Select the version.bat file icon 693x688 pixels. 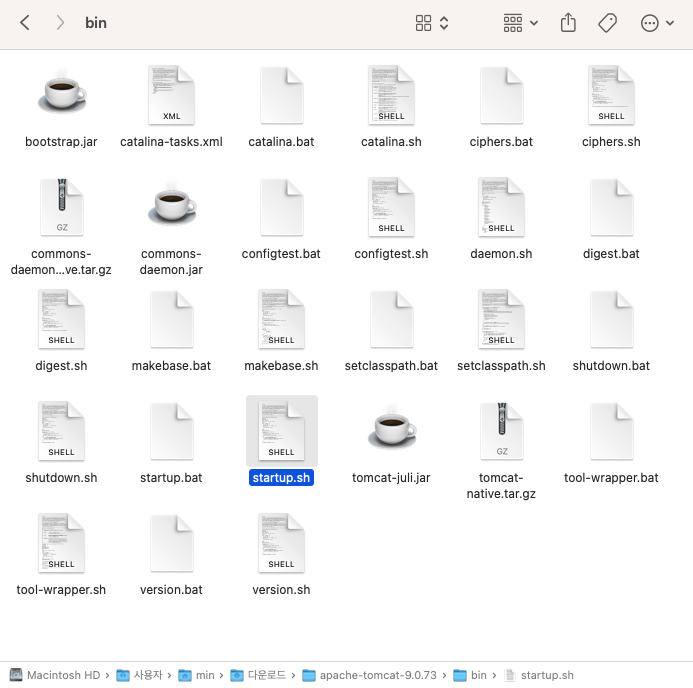click(x=171, y=543)
